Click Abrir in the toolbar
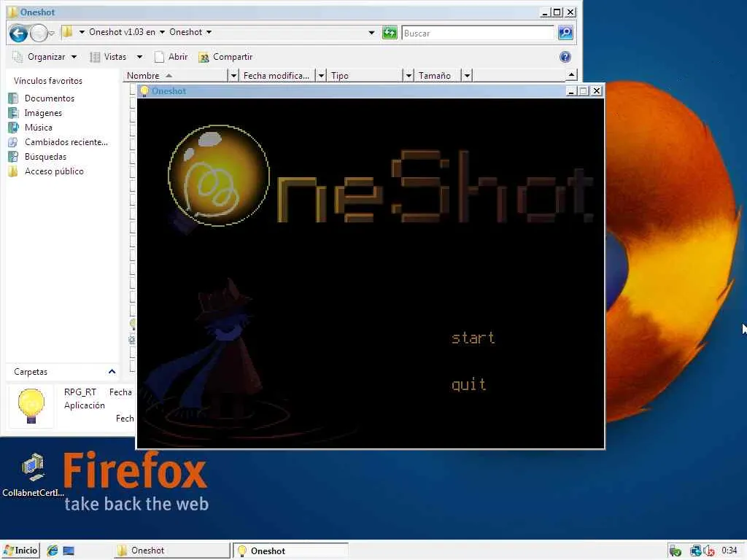 coord(171,57)
